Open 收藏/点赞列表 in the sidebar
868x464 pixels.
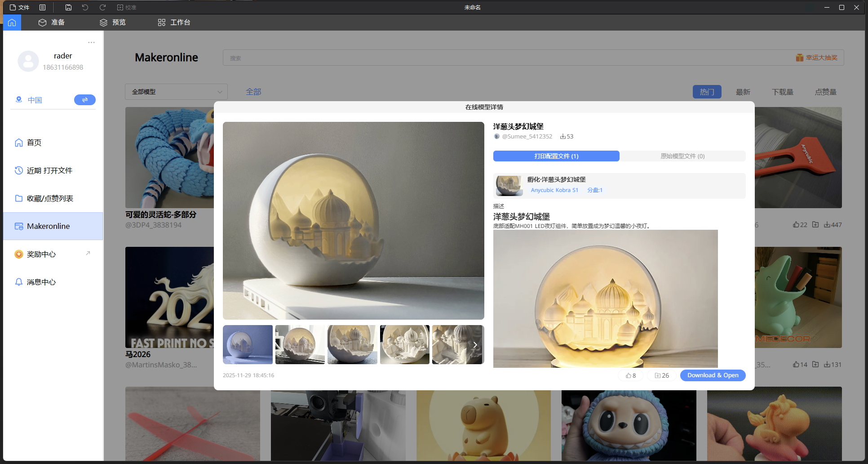pyautogui.click(x=53, y=198)
